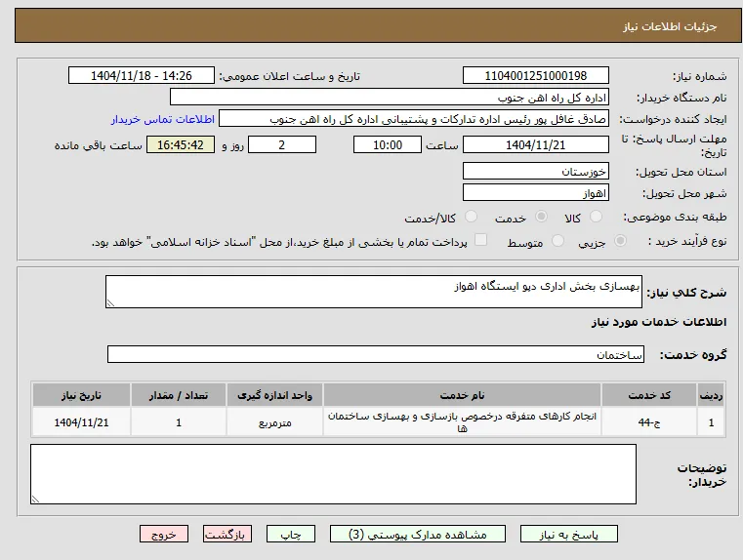Click the نام دستگاه خریدار field

click(x=389, y=97)
